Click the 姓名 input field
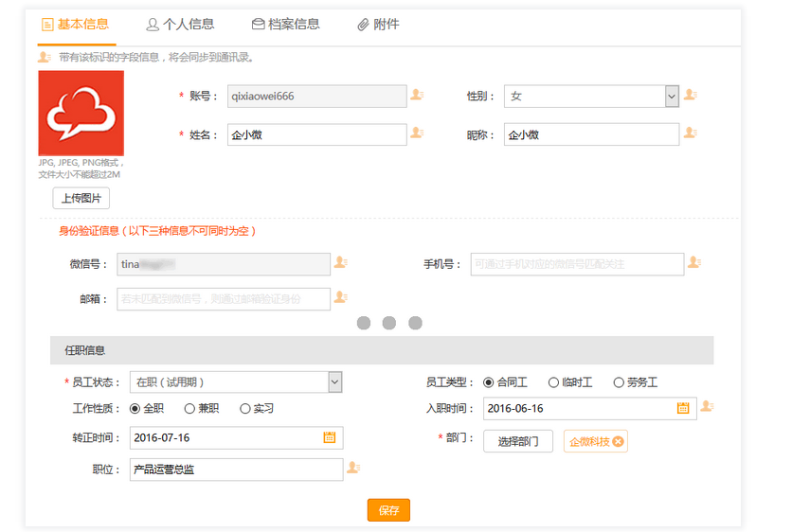Screen dimensions: 792x532 tap(316, 134)
